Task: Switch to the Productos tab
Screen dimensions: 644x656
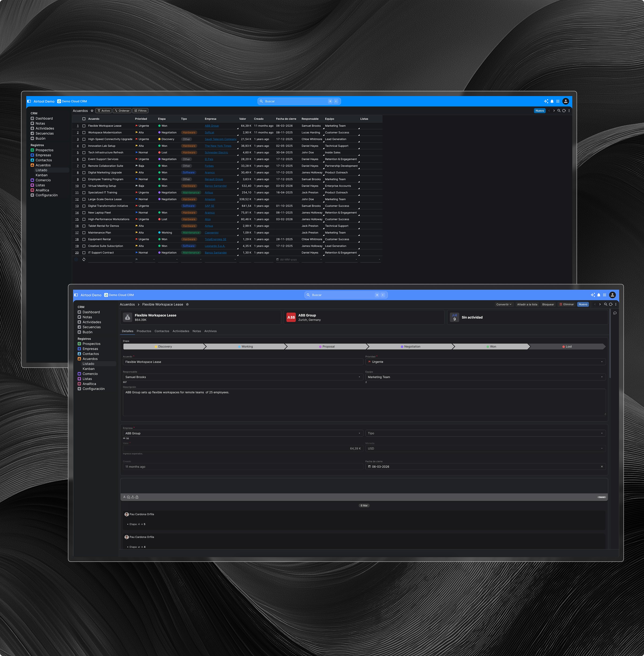Action: click(144, 331)
